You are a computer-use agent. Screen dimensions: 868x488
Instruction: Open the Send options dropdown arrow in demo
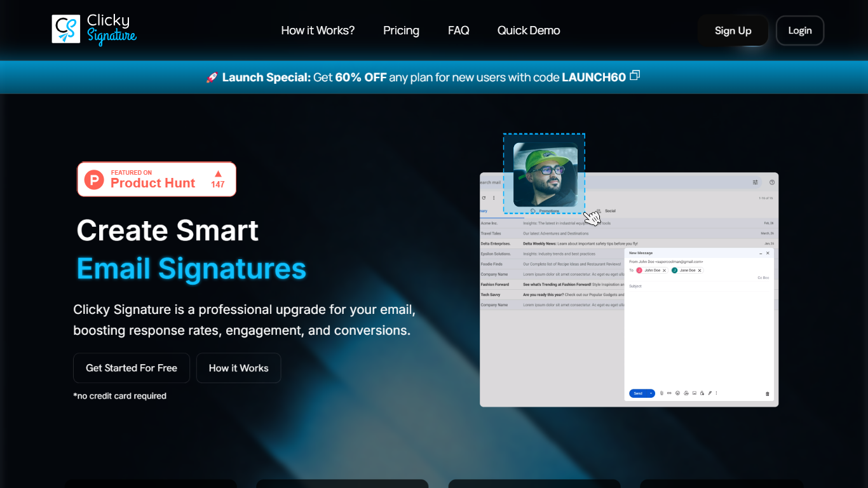[651, 393]
